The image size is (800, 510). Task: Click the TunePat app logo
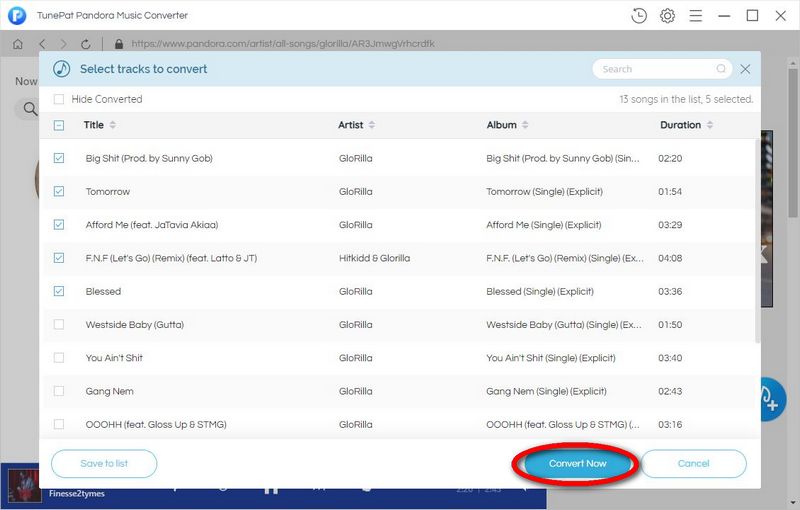[x=17, y=15]
